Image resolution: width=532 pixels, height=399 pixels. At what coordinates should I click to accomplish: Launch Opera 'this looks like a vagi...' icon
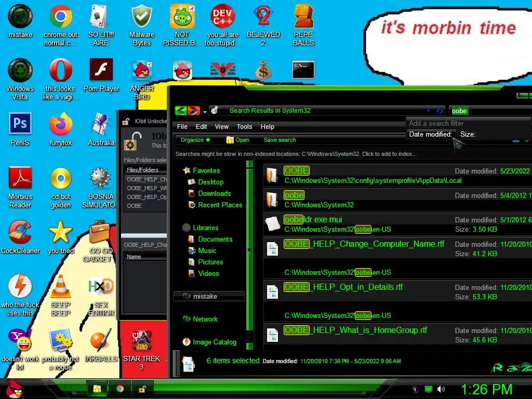pyautogui.click(x=60, y=79)
